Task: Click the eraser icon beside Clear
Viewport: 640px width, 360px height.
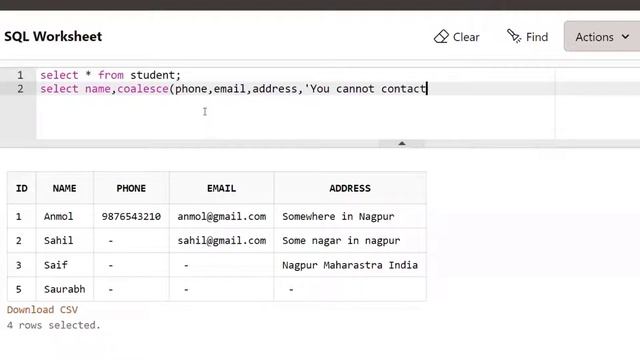Action: coord(441,37)
